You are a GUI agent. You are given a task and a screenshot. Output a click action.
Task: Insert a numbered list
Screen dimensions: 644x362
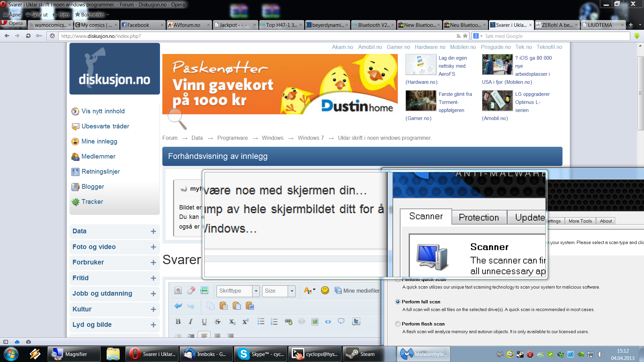pos(274,321)
